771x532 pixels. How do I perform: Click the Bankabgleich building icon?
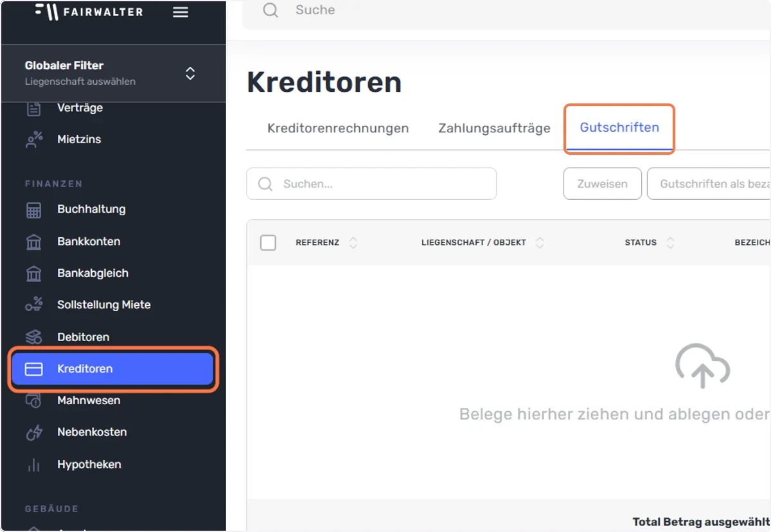33,274
